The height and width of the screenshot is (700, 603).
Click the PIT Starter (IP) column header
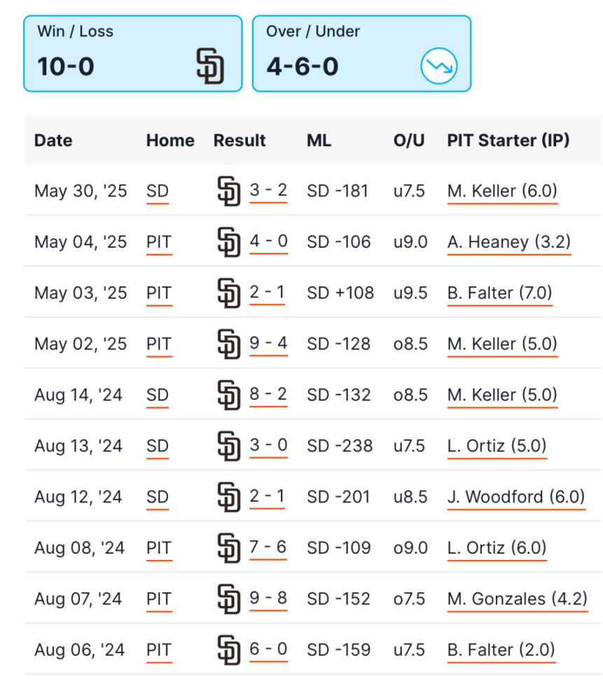coord(508,140)
